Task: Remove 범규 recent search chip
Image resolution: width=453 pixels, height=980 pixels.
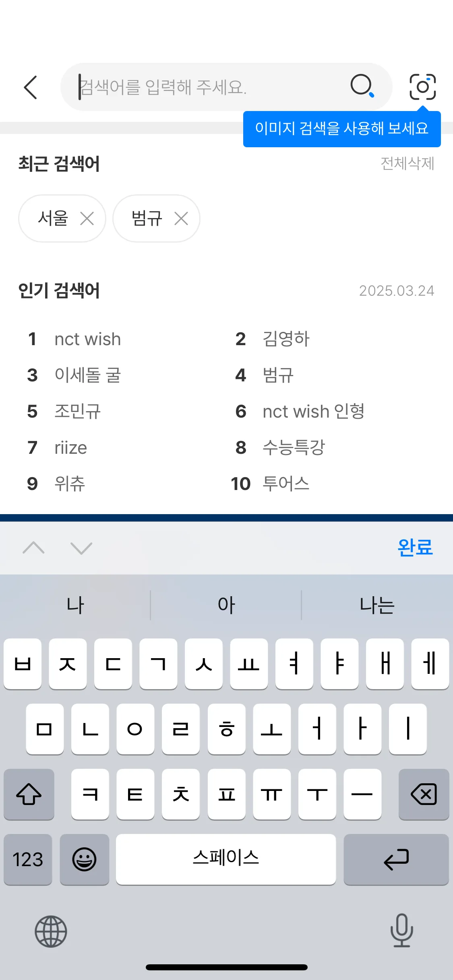Action: pyautogui.click(x=181, y=219)
